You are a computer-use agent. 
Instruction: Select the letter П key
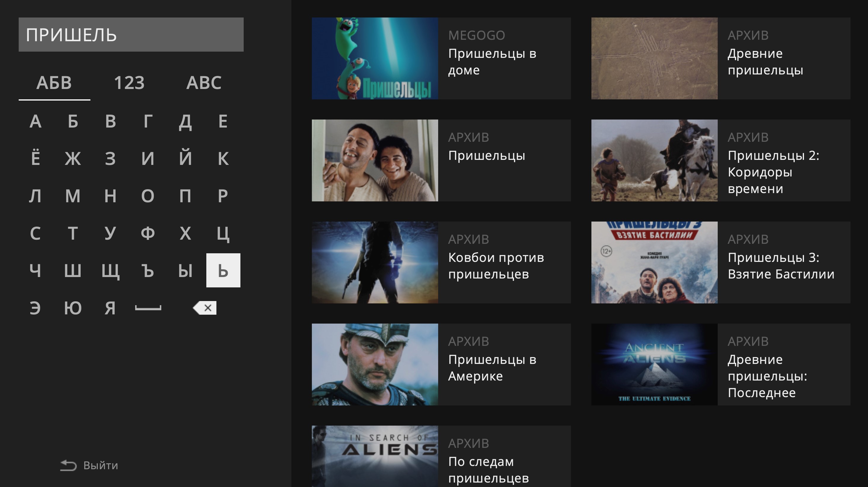(x=185, y=196)
